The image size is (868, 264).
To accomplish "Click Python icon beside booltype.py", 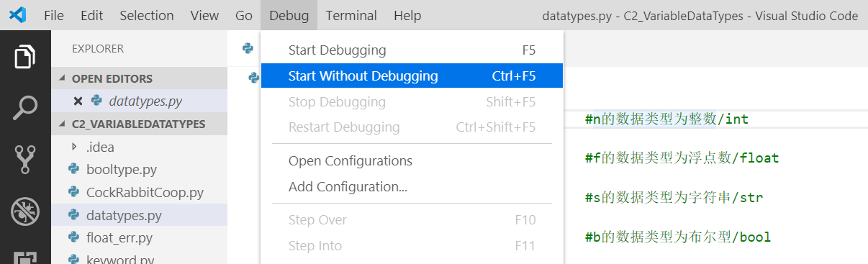I will coord(73,170).
